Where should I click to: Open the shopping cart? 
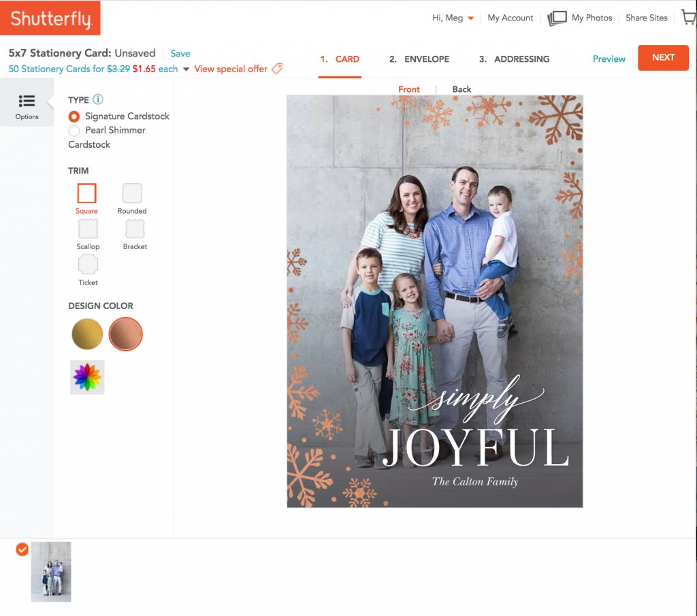coord(688,17)
